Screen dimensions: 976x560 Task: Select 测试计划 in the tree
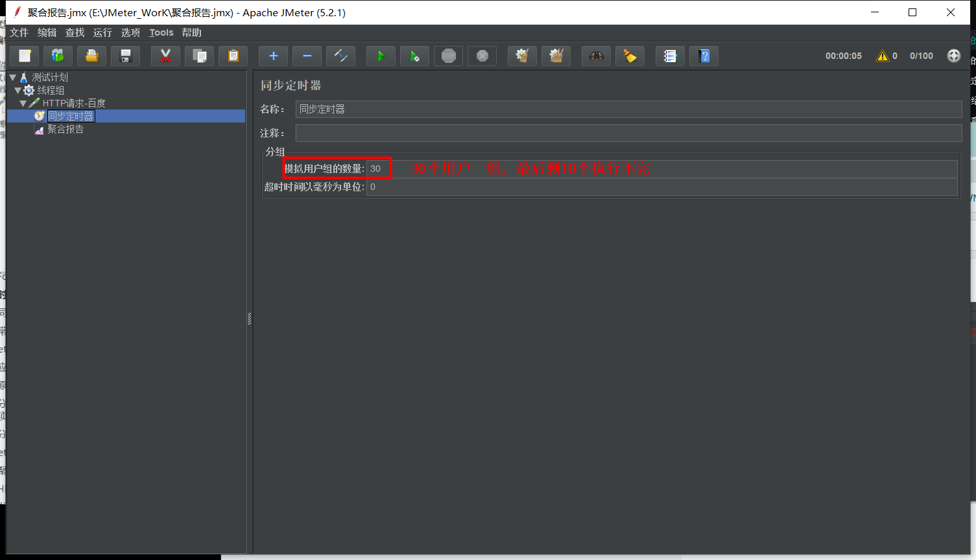click(50, 77)
